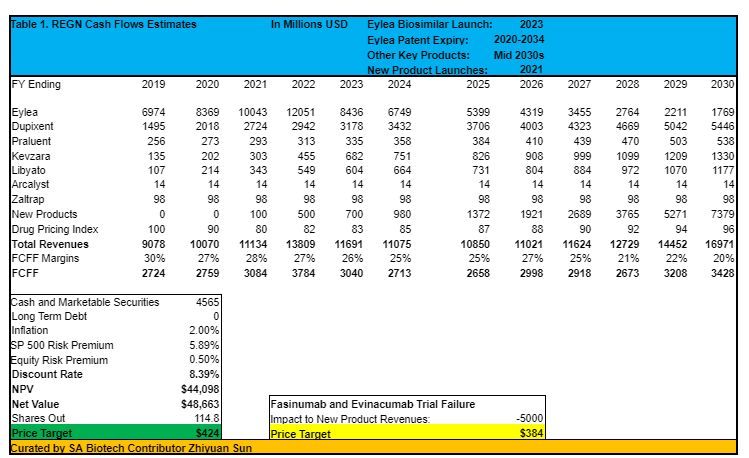Screen dimensions: 749x458
Task: Select the 'Kevzara' row label
Action: (x=31, y=156)
